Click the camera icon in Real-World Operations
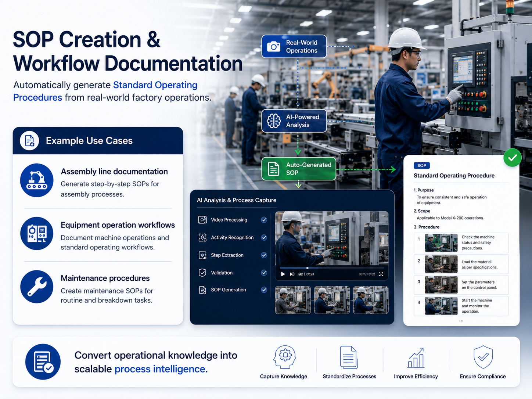Image resolution: width=532 pixels, height=399 pixels. [274, 47]
